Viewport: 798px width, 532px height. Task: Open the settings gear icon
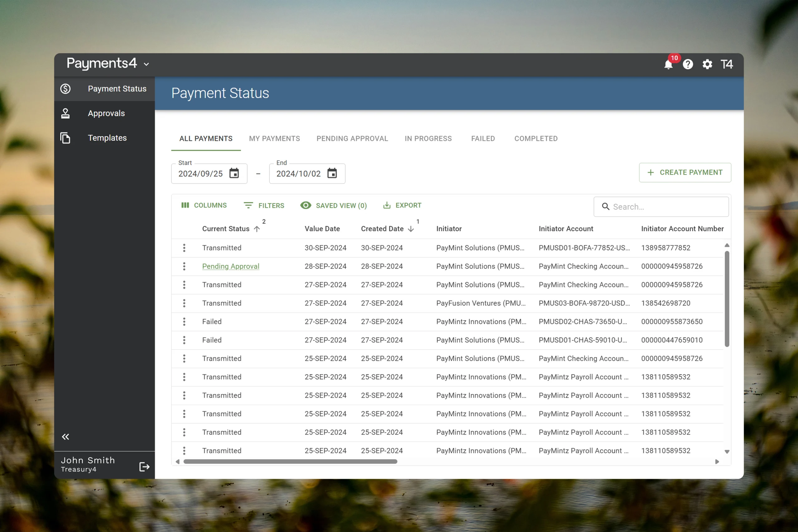[x=707, y=65]
